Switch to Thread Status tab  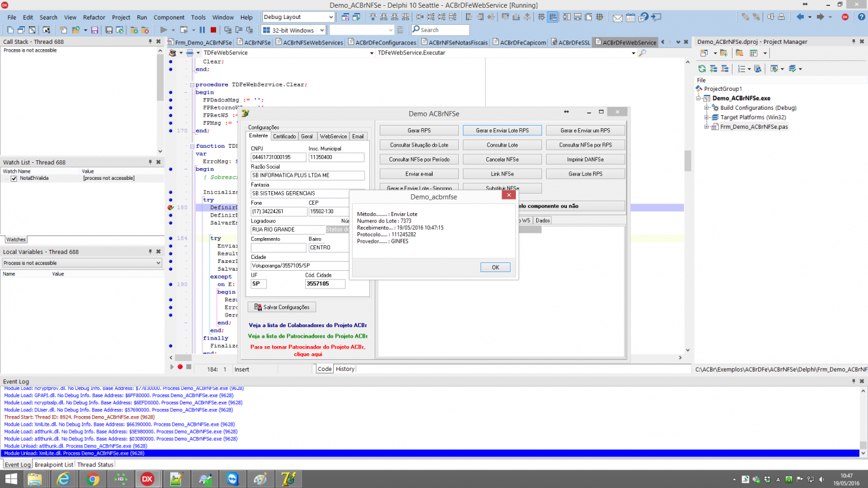tap(95, 464)
